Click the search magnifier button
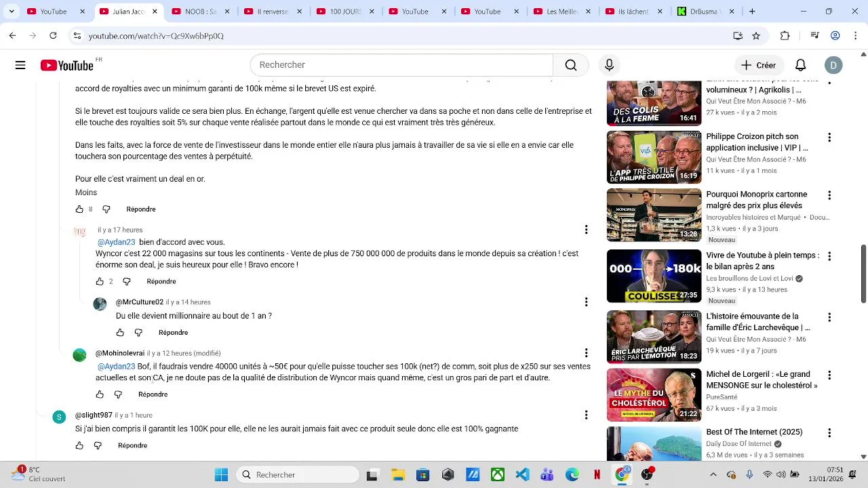The height and width of the screenshot is (488, 868). tap(571, 65)
